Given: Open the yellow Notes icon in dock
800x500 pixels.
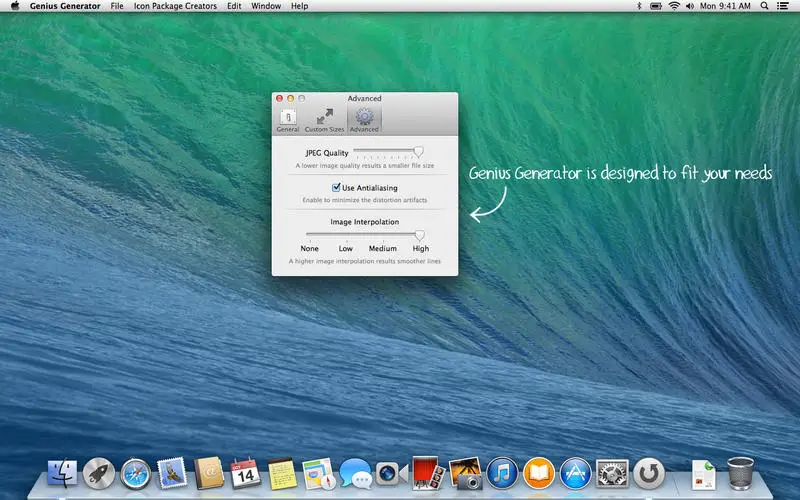Looking at the screenshot, I should pos(282,473).
